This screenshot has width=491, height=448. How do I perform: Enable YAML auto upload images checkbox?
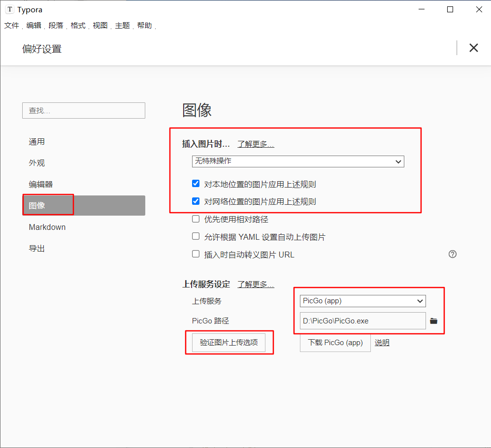(196, 236)
